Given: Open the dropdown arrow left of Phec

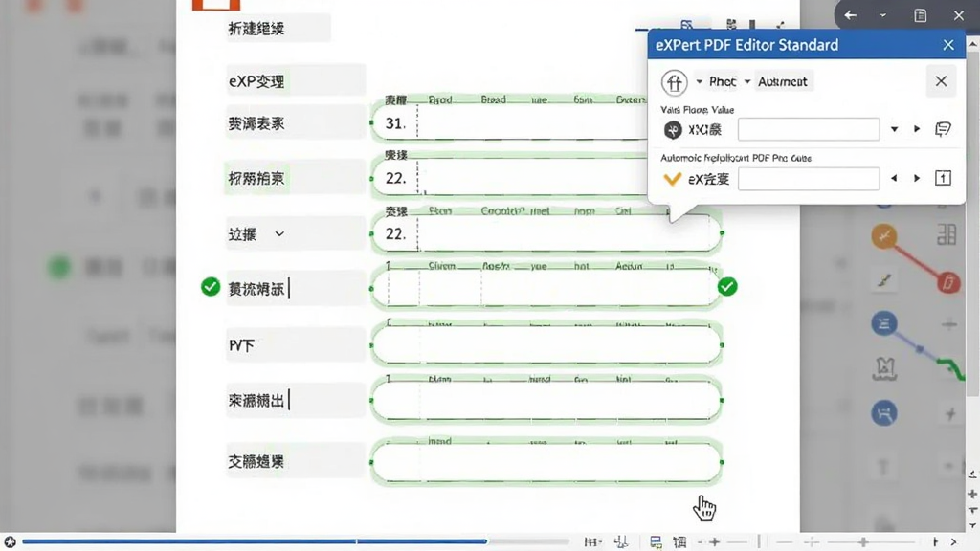Looking at the screenshot, I should click(x=700, y=82).
